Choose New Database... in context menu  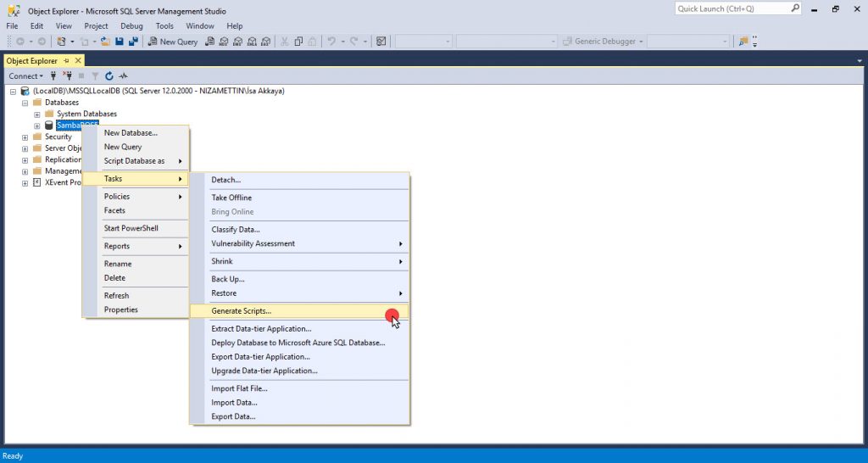136,133
